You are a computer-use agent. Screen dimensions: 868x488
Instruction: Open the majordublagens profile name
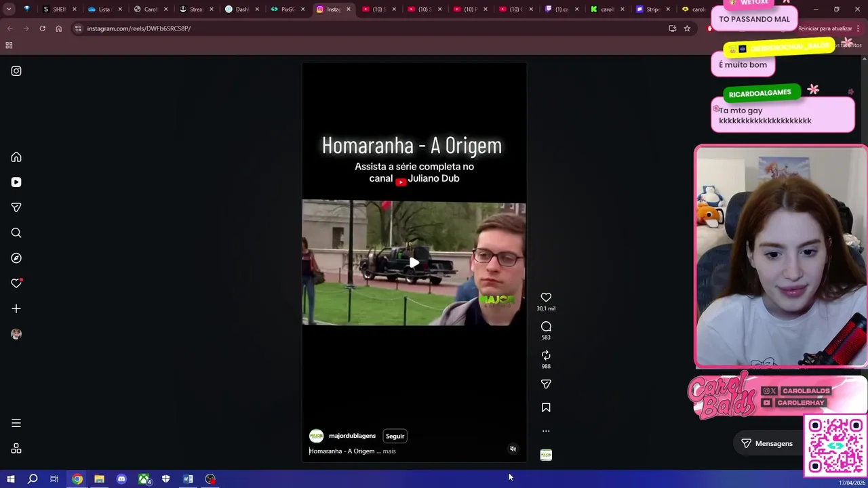click(x=352, y=436)
